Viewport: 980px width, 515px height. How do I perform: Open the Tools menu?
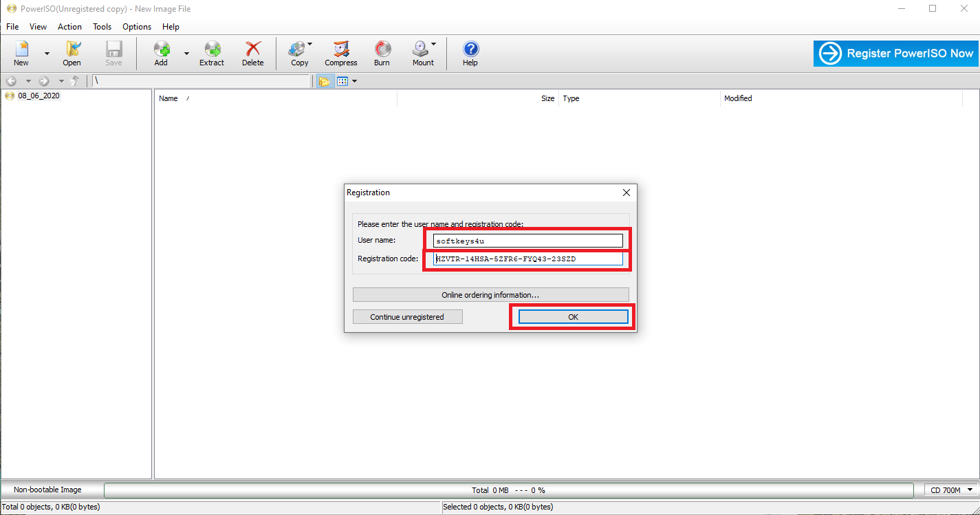click(x=102, y=27)
